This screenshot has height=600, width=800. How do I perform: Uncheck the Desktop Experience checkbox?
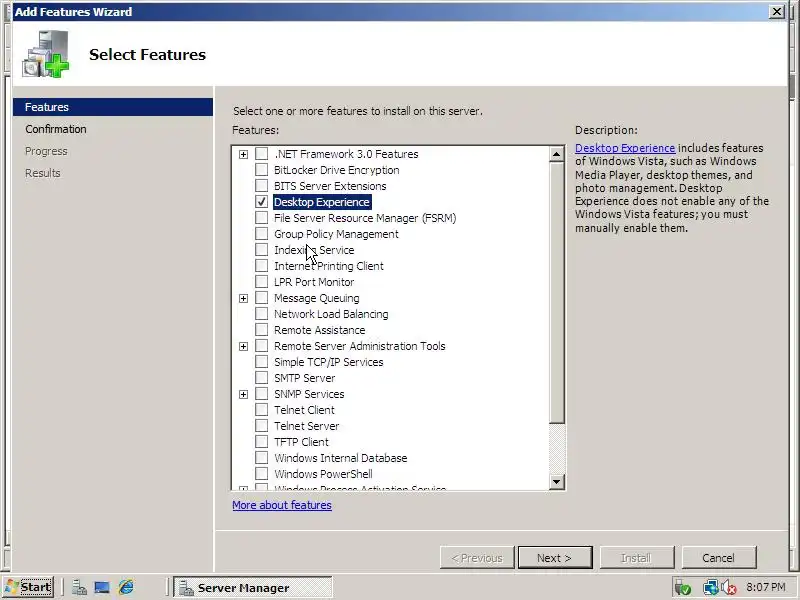[261, 202]
